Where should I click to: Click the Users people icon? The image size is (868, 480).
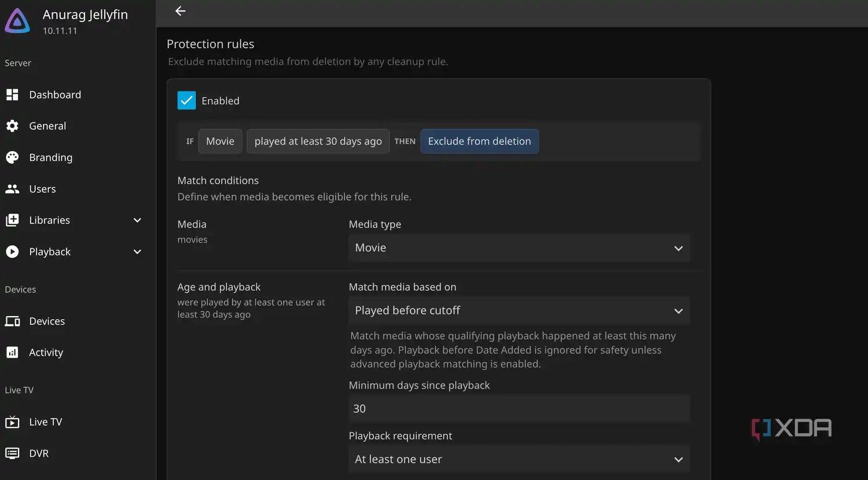click(x=12, y=189)
